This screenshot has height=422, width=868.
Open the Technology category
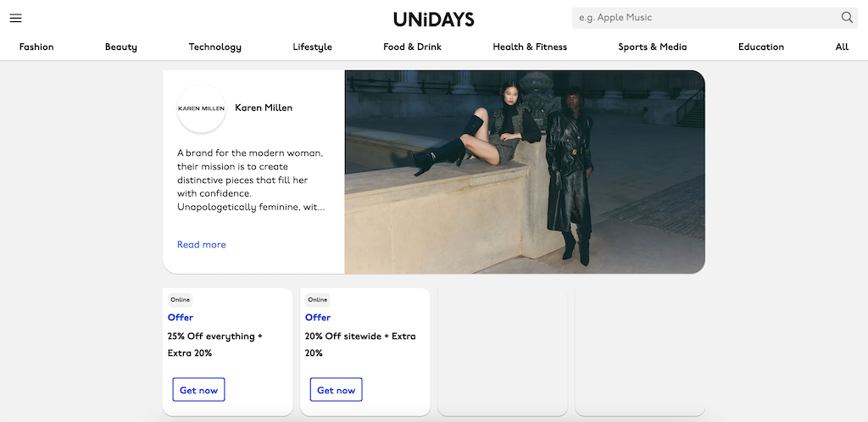tap(214, 47)
